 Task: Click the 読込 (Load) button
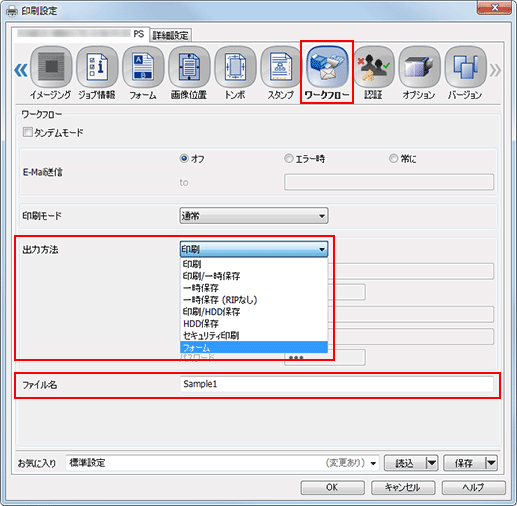(405, 463)
